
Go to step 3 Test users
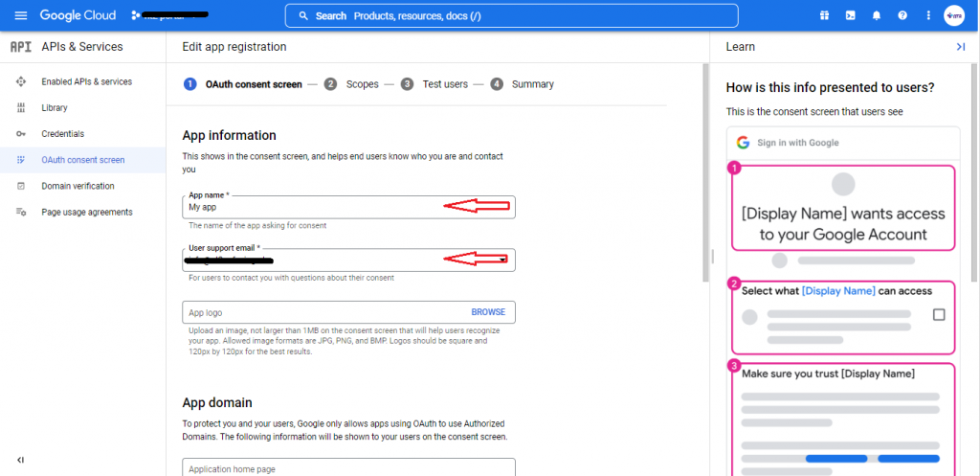point(434,84)
